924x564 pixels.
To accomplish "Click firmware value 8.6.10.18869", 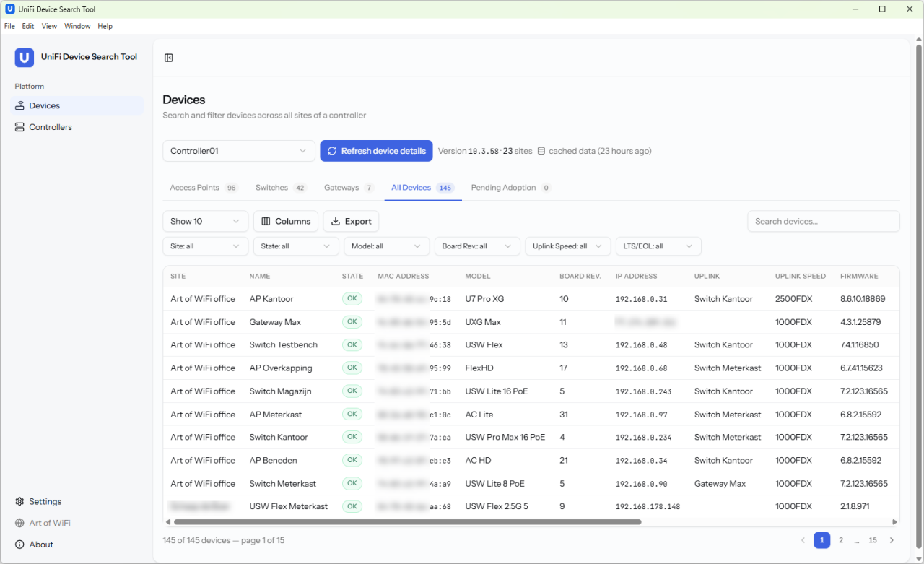I will 863,298.
